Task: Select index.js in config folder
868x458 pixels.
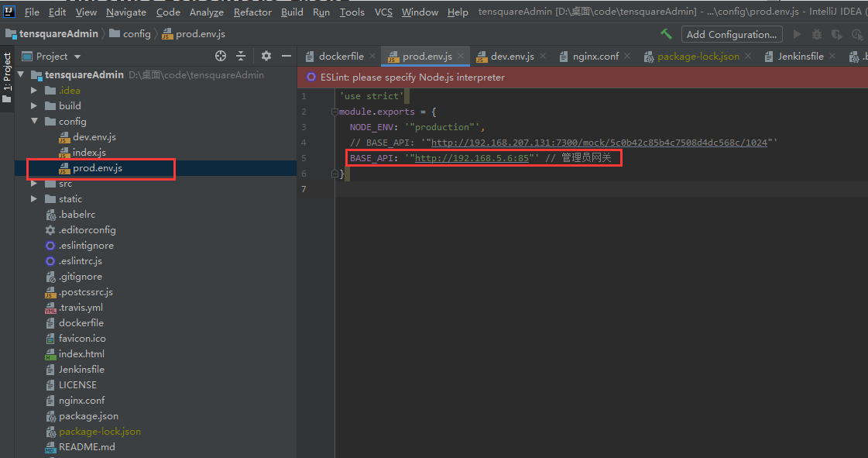Action: coord(88,152)
